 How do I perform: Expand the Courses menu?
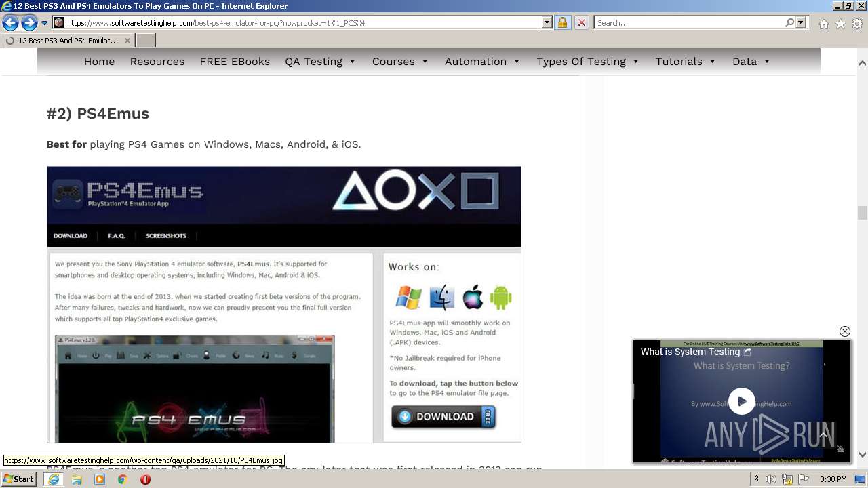coord(400,61)
